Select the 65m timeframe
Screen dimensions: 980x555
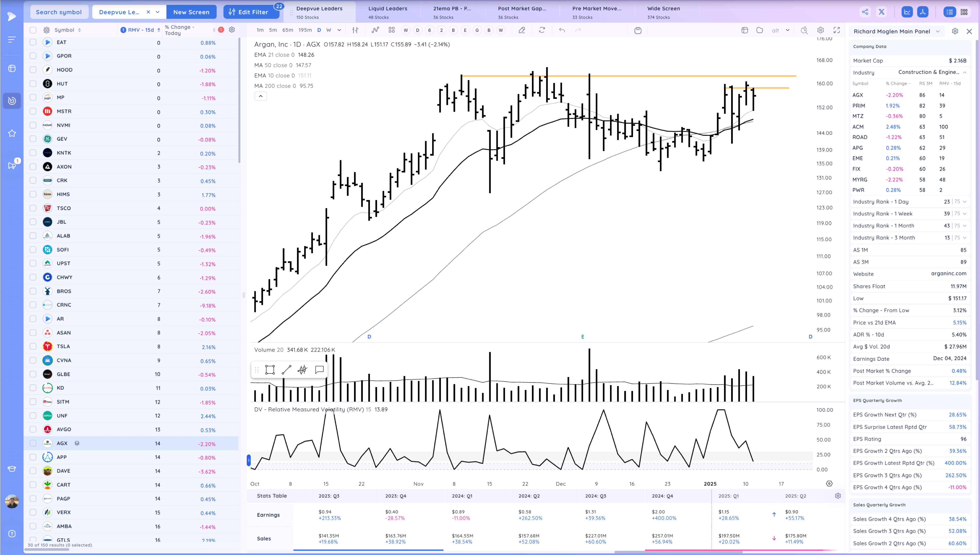pos(288,30)
